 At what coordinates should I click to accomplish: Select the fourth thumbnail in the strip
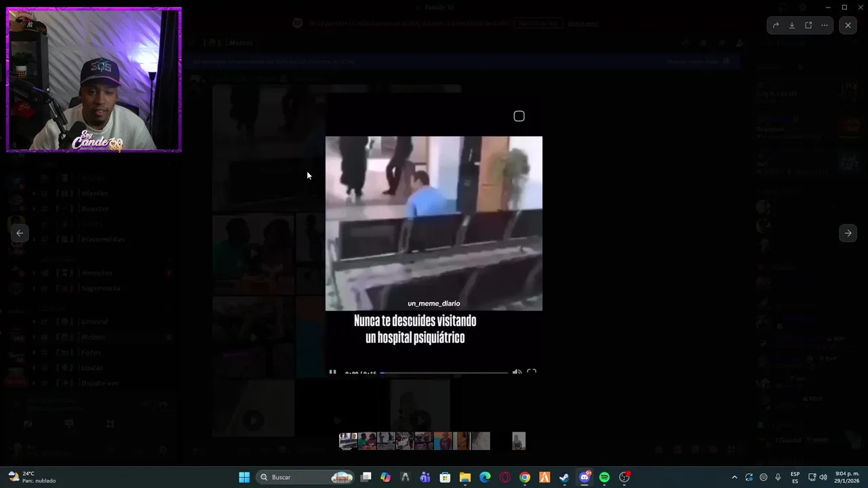click(x=405, y=441)
